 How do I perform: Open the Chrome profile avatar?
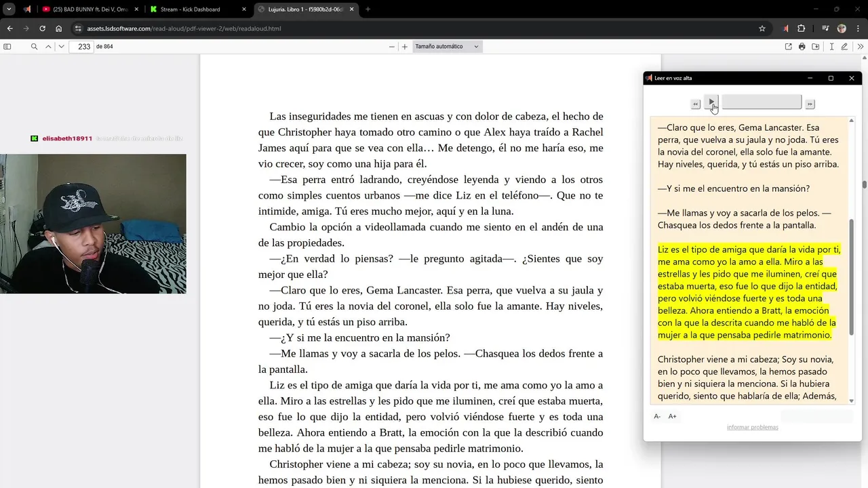point(842,28)
